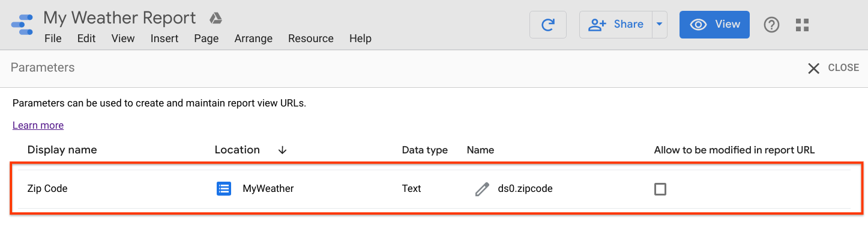Click the Data Studio logo icon
The image size is (868, 237).
click(22, 25)
